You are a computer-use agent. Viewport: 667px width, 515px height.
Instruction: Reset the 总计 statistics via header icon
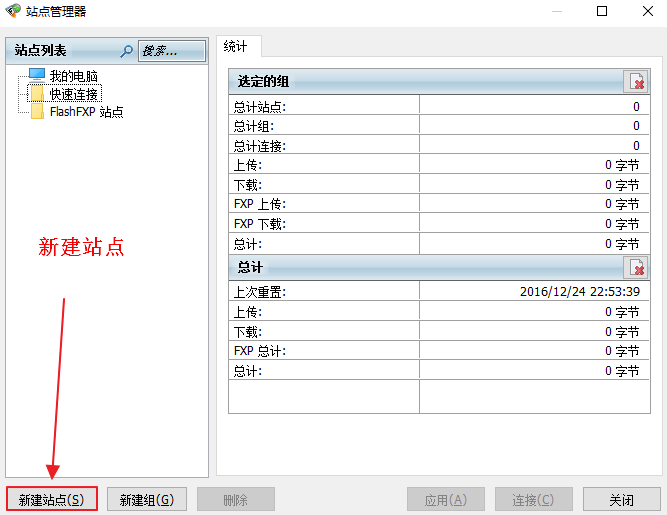coord(636,268)
